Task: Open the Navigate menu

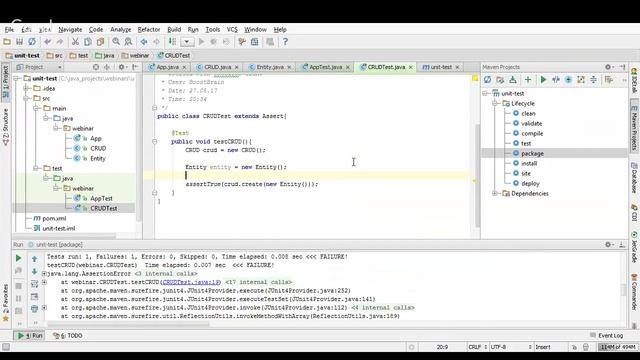Action: click(x=70, y=29)
